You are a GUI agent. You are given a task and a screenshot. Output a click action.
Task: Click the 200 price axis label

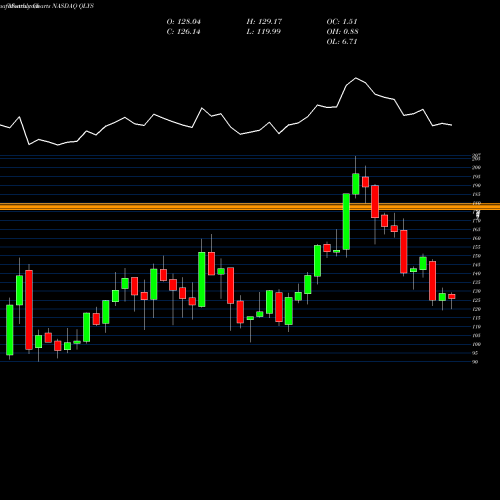pos(476,168)
